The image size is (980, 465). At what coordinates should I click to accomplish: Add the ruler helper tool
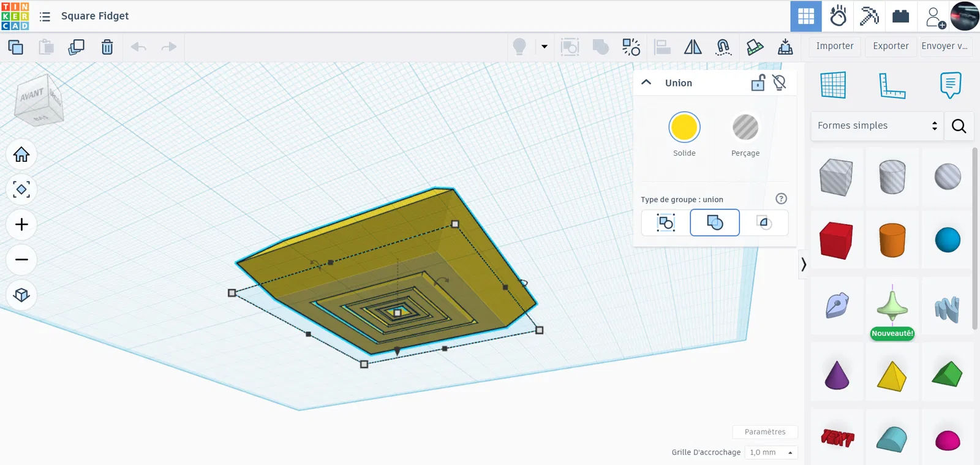click(x=892, y=85)
